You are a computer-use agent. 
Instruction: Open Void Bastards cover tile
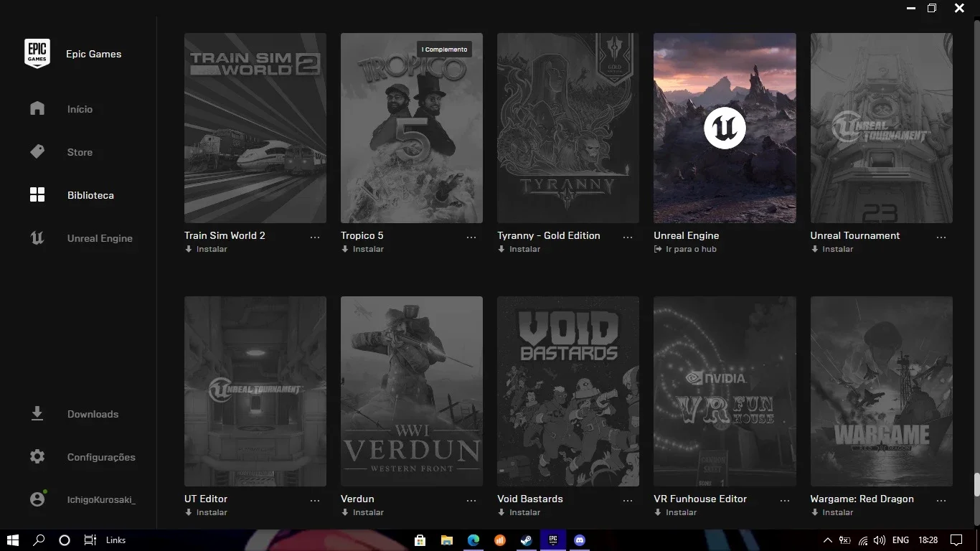click(568, 392)
